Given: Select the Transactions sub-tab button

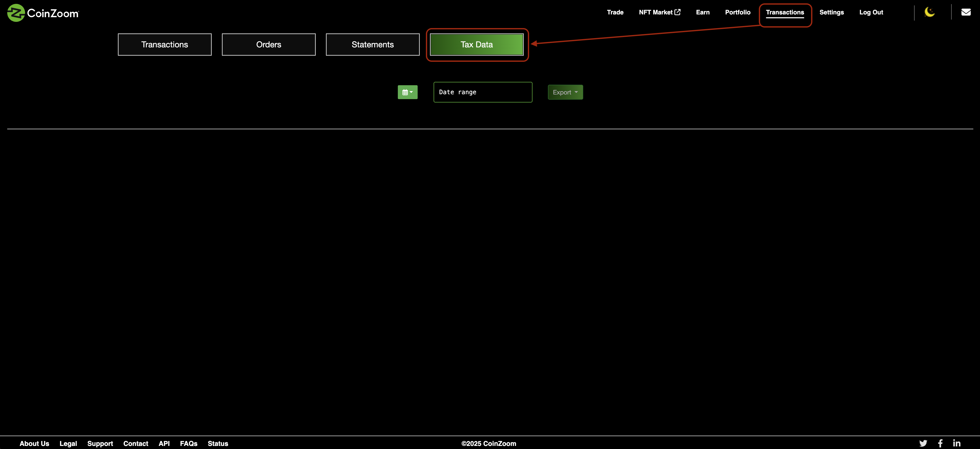Looking at the screenshot, I should tap(164, 45).
